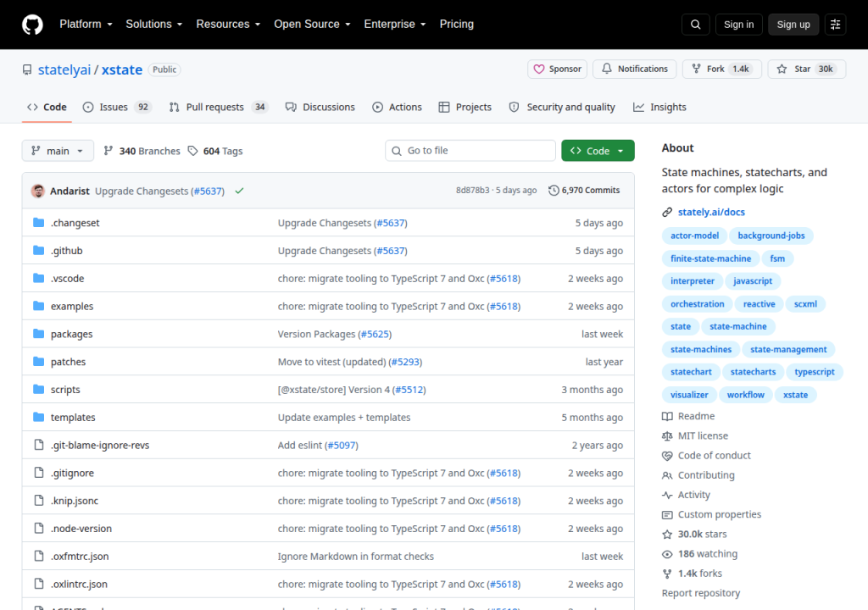Open the GitHub logo homepage

32,25
